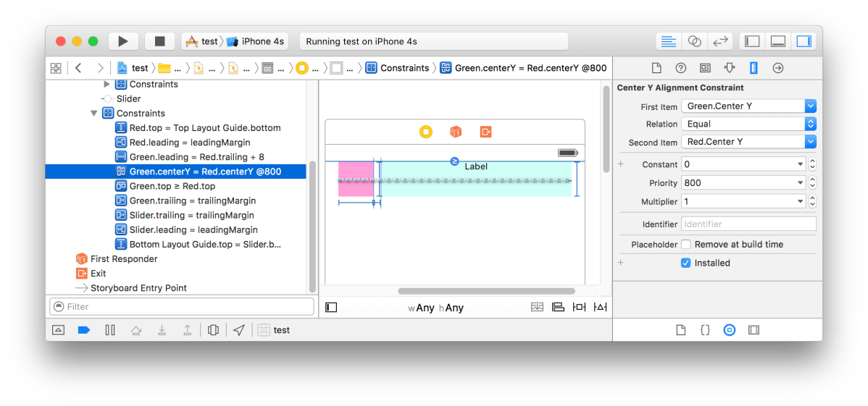Click the plus next to Installed

click(x=620, y=263)
